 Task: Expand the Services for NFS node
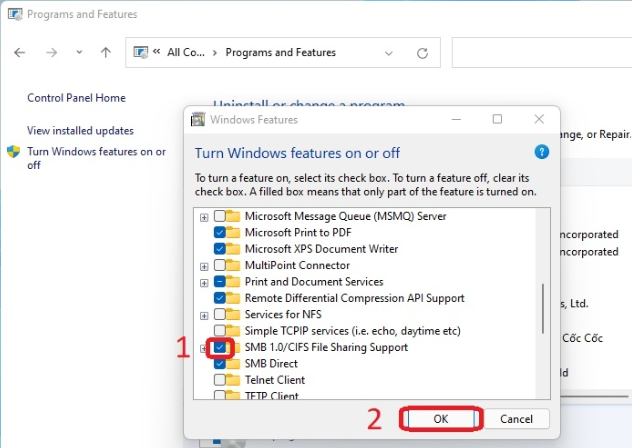click(x=204, y=316)
